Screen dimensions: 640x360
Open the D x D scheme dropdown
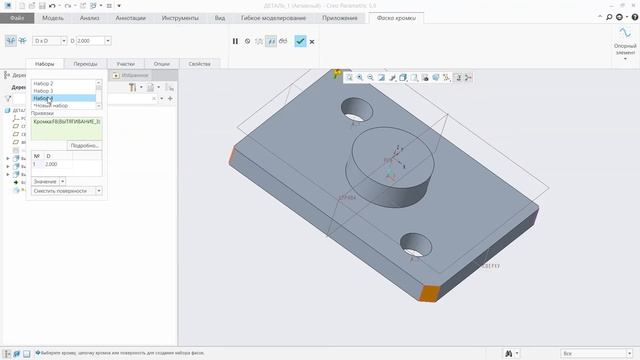(64, 41)
